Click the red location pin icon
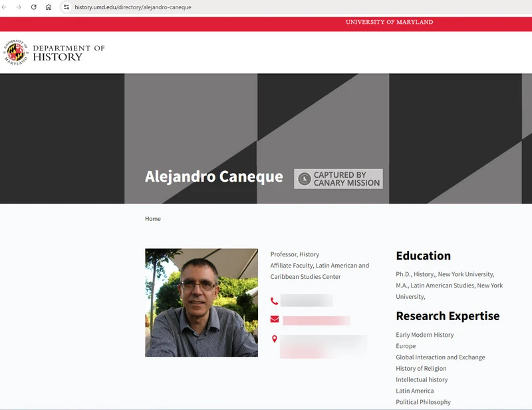532x410 pixels. [x=275, y=339]
